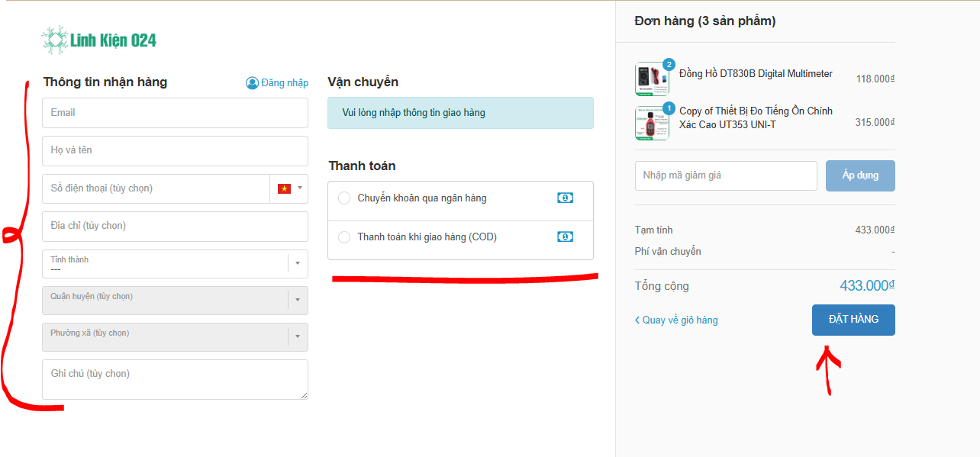Click the Ghi chú notes text area
This screenshot has width=980, height=457.
(175, 379)
